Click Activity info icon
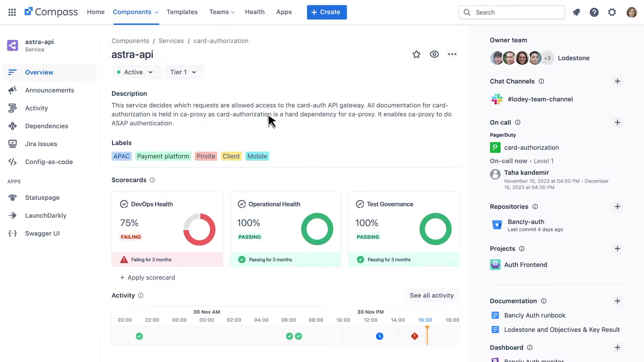The image size is (644, 362). (141, 295)
